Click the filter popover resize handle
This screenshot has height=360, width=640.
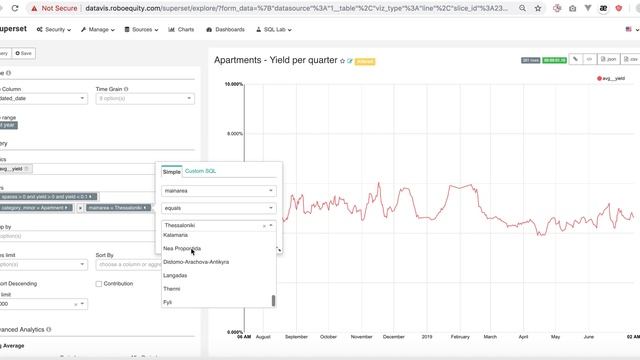280,249
